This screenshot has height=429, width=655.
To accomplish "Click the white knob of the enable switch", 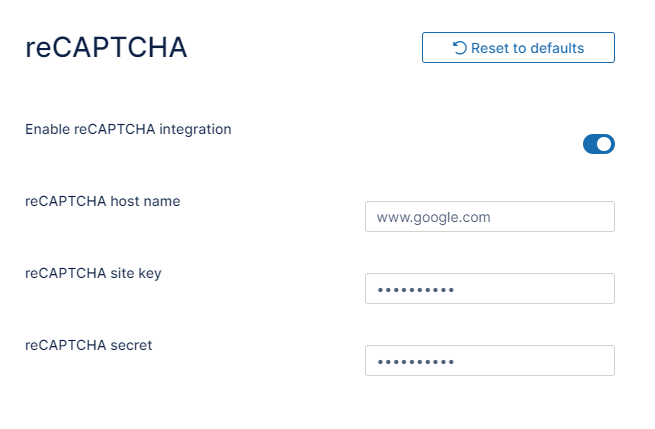I will [604, 144].
